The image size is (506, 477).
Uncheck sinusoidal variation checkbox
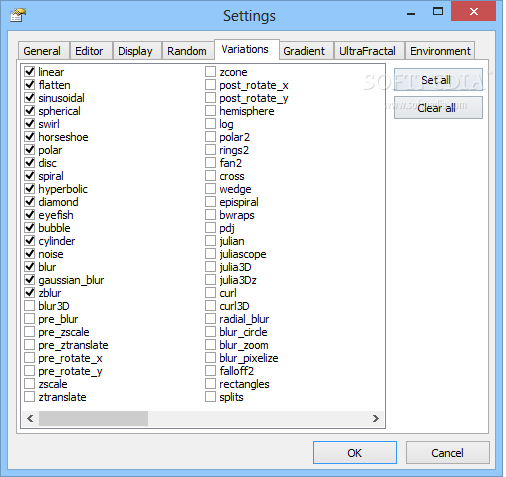[x=30, y=97]
